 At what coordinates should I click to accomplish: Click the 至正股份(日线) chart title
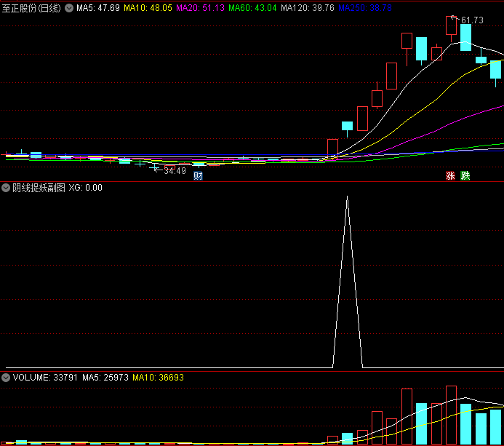pyautogui.click(x=31, y=8)
